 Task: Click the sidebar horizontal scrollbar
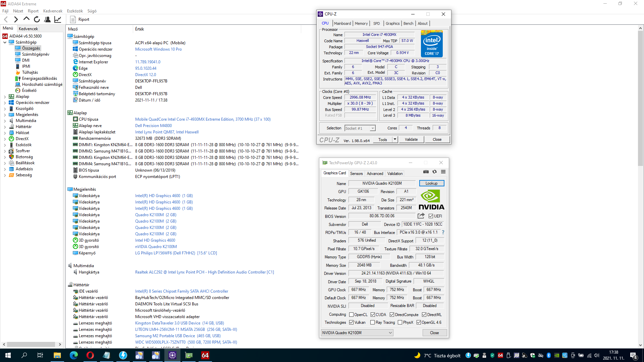tap(31, 344)
